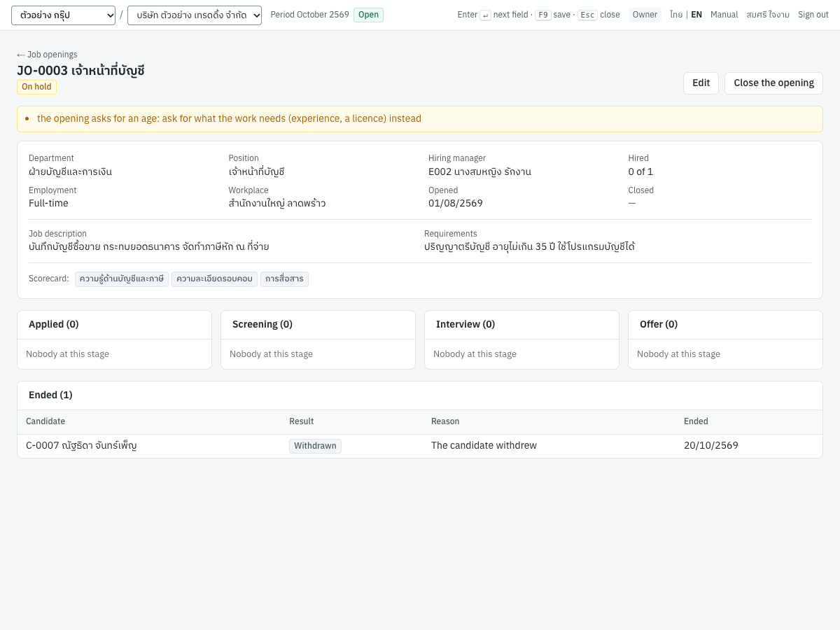
Task: Click the Withdrawn result badge
Action: coord(315,446)
